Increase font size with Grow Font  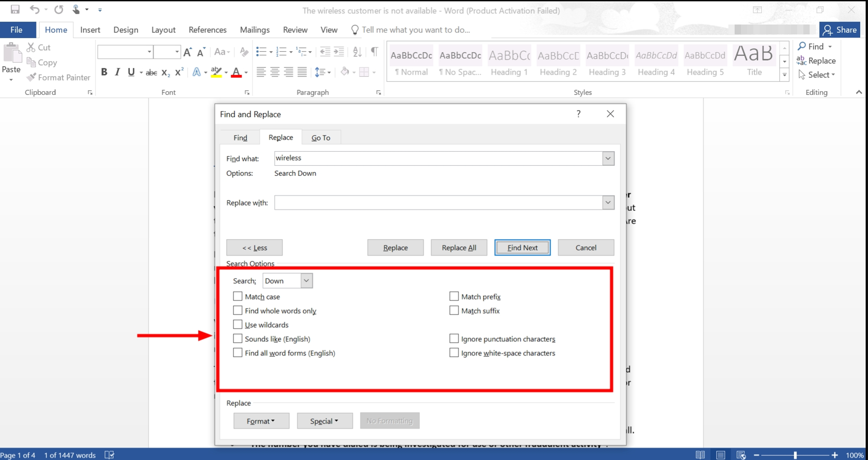point(188,52)
